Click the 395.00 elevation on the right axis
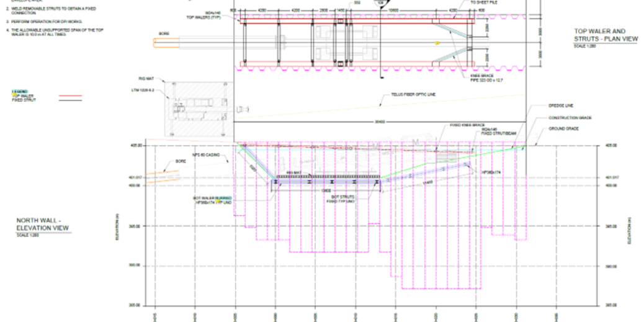 [611, 226]
